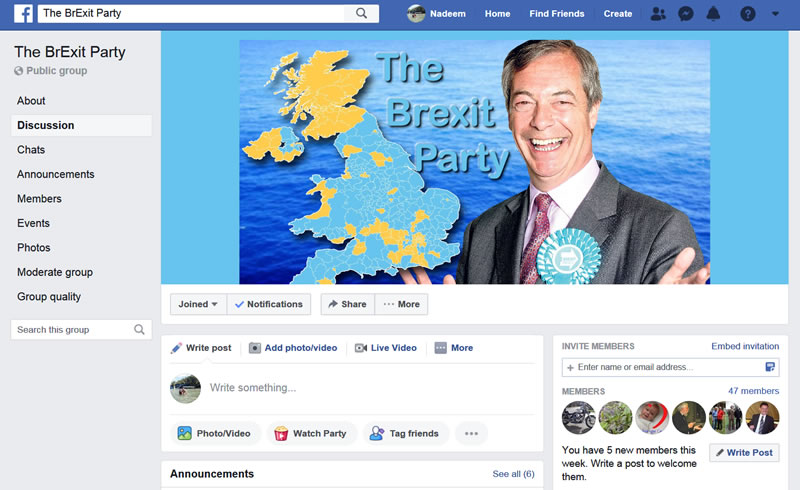
Task: Open the notifications bell
Action: 713,14
